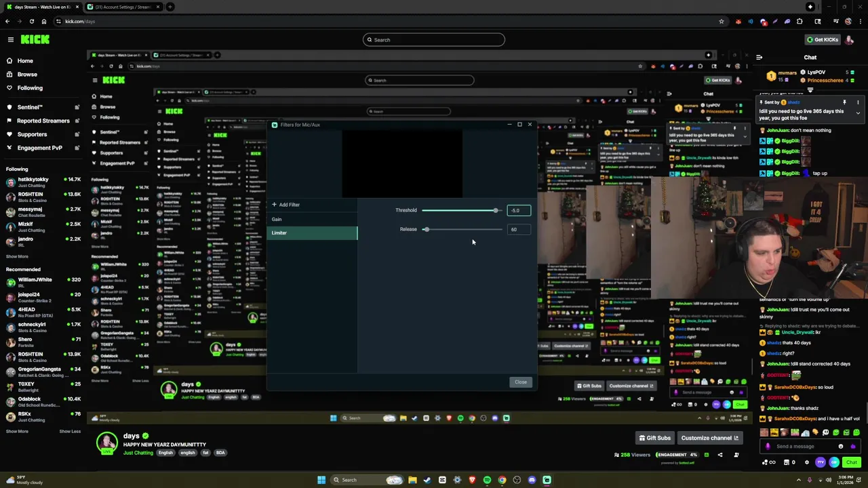This screenshot has height=488, width=868.
Task: Click the purple thumbs-up icon in chat input
Action: 852,447
